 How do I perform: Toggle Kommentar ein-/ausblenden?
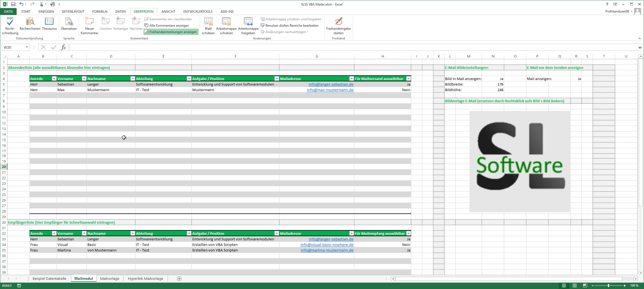click(x=168, y=19)
